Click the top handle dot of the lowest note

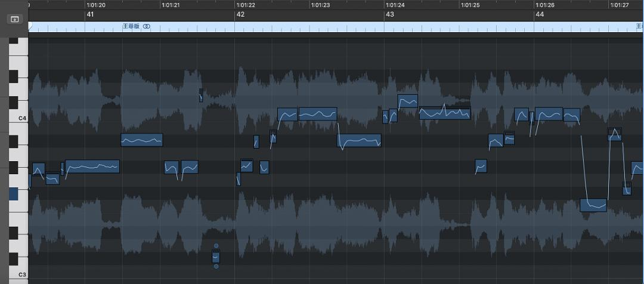(216, 246)
